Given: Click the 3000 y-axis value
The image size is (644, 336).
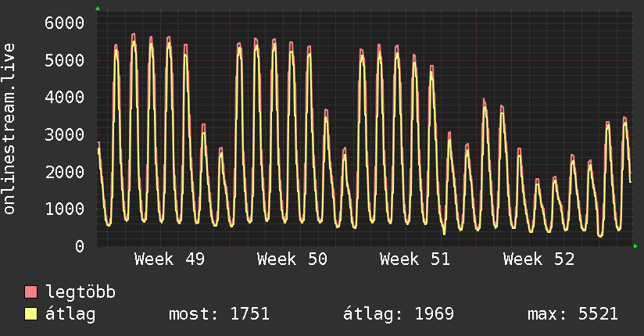Looking at the screenshot, I should pyautogui.click(x=63, y=134).
